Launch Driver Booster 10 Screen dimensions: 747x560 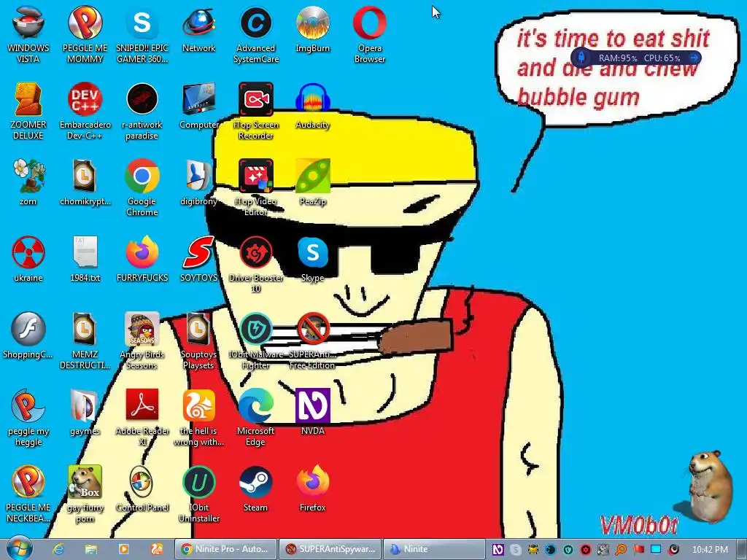pos(256,264)
